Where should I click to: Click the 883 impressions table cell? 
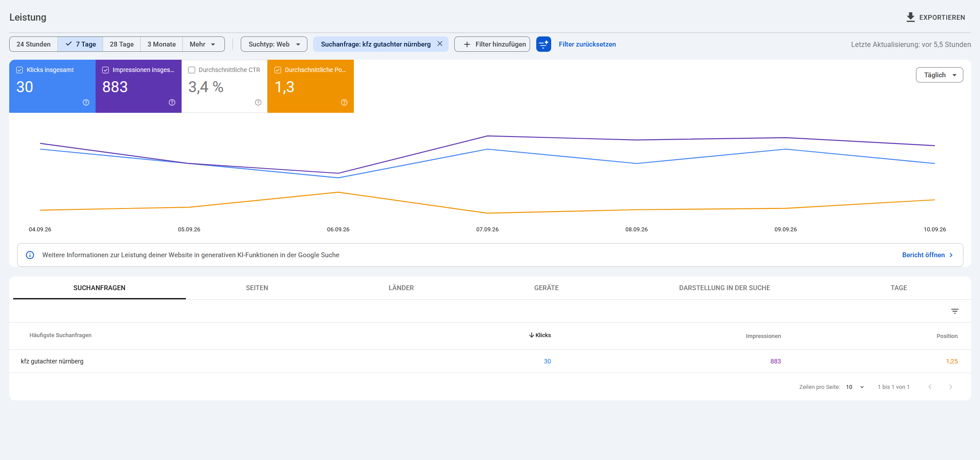[776, 361]
